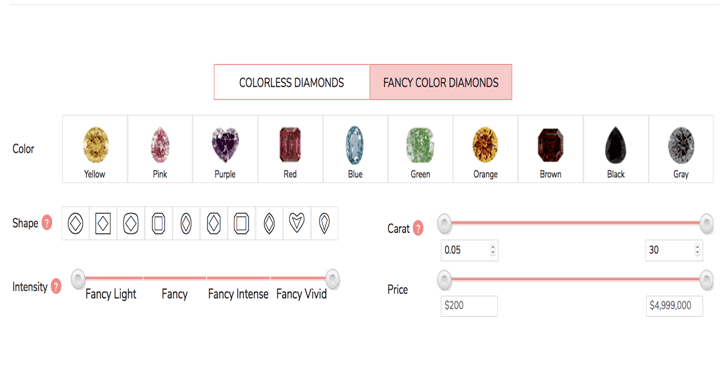The image size is (721, 370).
Task: Filter by Yellow diamond color
Action: point(95,149)
